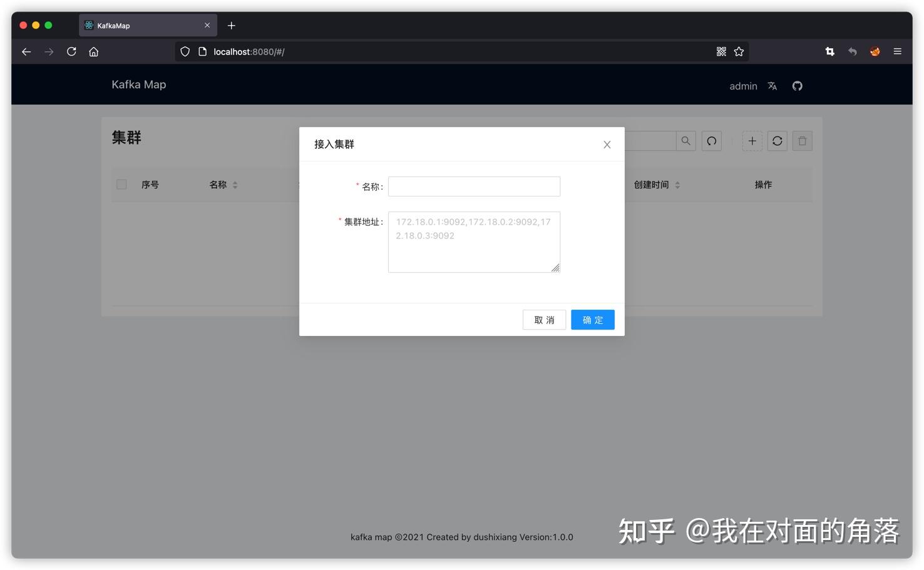Open the browser hamburger menu
This screenshot has width=924, height=570.
pos(897,52)
